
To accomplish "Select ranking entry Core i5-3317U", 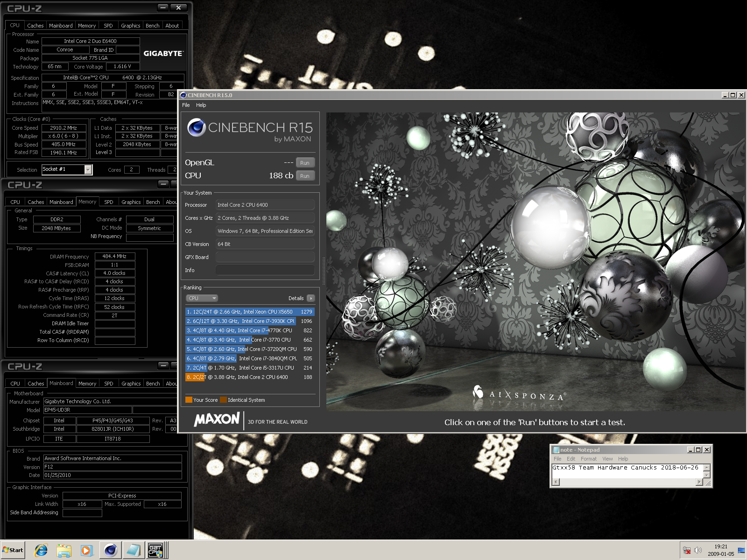I will click(x=250, y=368).
